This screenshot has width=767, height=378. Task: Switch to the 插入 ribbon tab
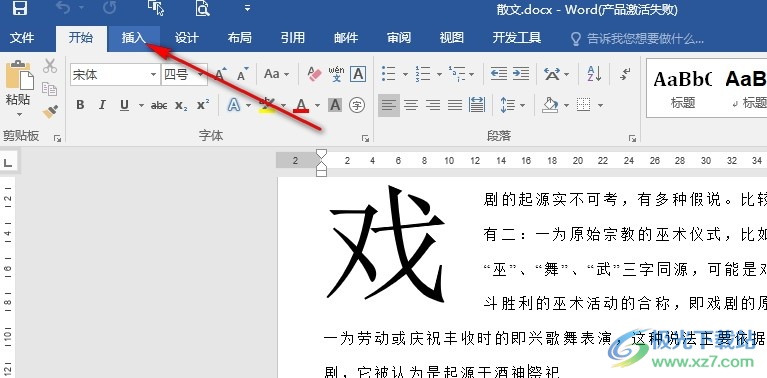[134, 38]
